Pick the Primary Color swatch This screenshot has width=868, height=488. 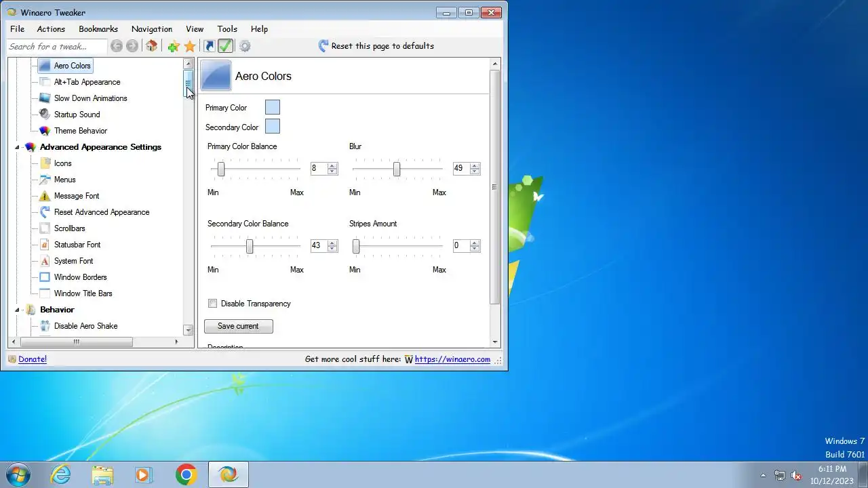pos(272,107)
